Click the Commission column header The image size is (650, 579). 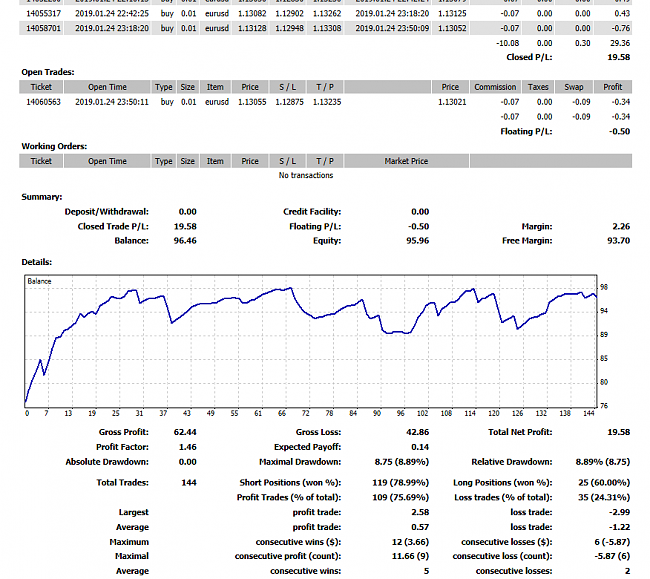coord(495,87)
